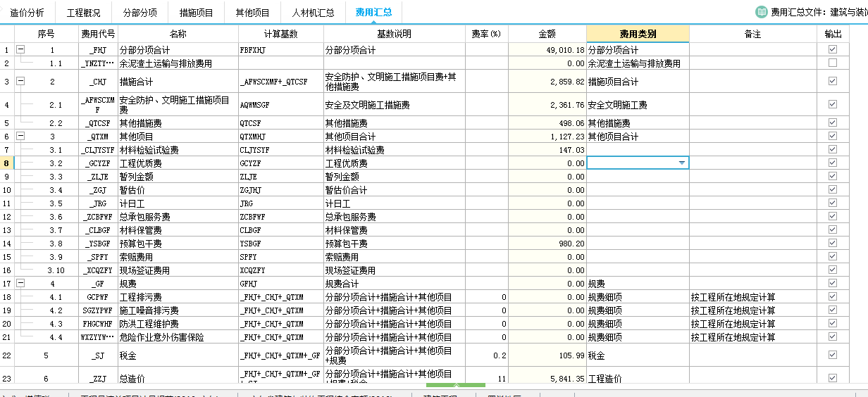Click the 0.2 fee rate cell
The height and width of the screenshot is (397, 868).
(x=487, y=355)
